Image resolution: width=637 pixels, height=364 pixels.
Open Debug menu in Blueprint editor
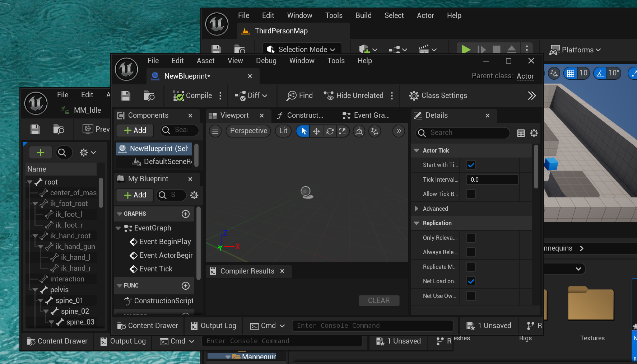pyautogui.click(x=266, y=61)
